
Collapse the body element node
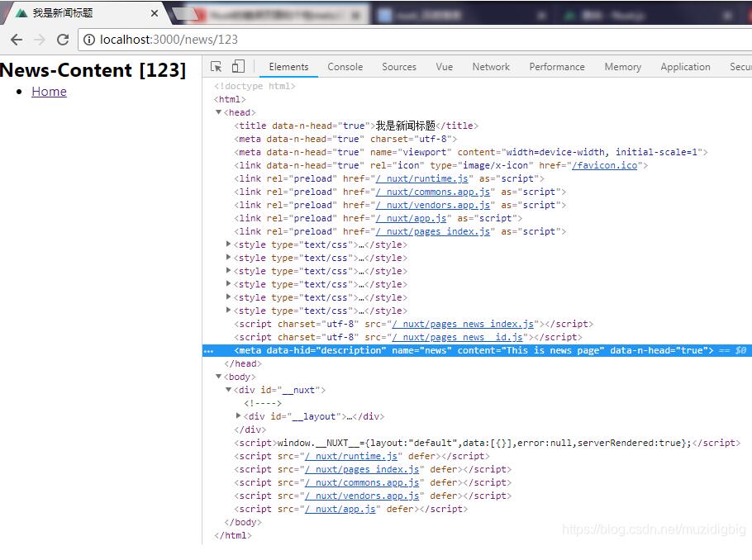pyautogui.click(x=219, y=377)
